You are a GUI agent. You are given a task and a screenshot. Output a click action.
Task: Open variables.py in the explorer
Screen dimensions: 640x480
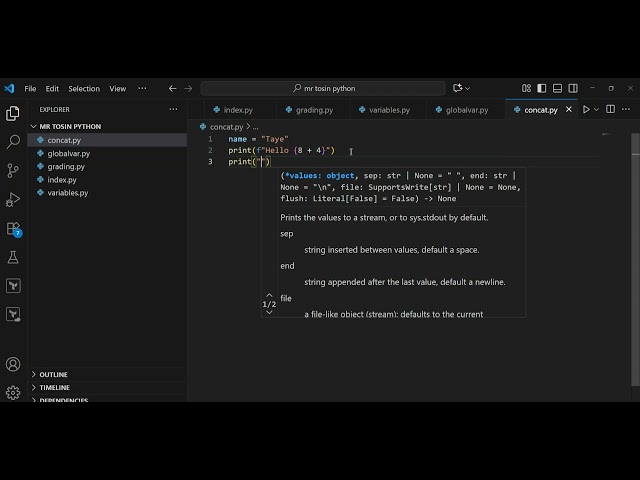pos(108,193)
